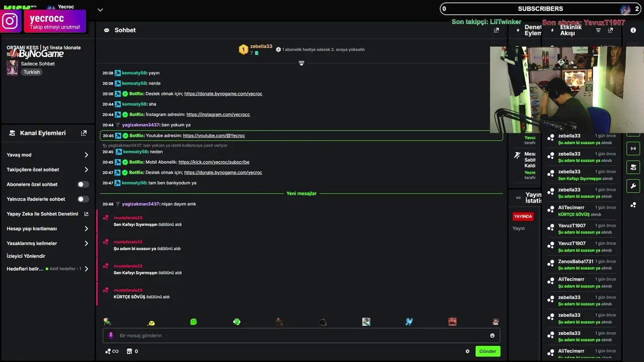Open the dropdown chevron in the top bar
Viewport: 644px width, 362px height.
100,10
